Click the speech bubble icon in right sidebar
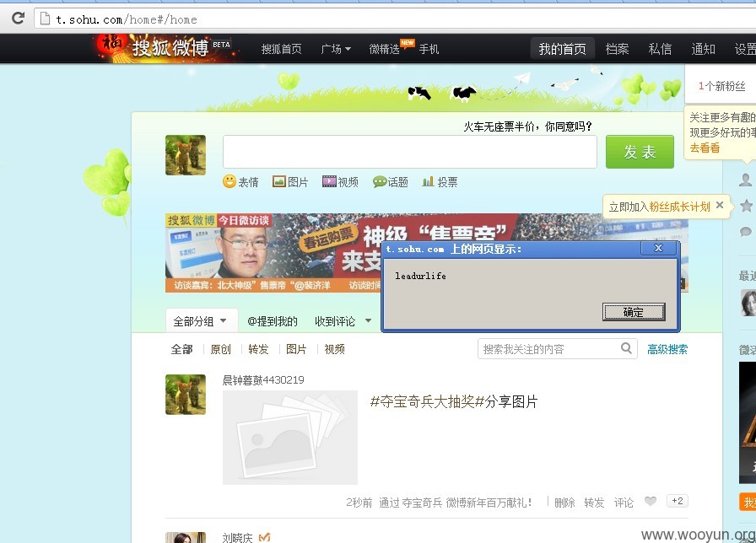The width and height of the screenshot is (756, 543). 745,232
